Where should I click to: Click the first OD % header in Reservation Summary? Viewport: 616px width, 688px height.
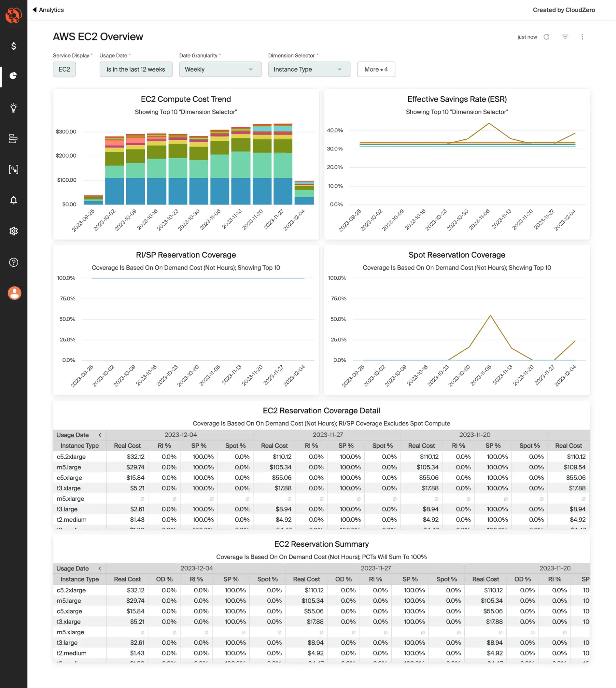coord(164,579)
